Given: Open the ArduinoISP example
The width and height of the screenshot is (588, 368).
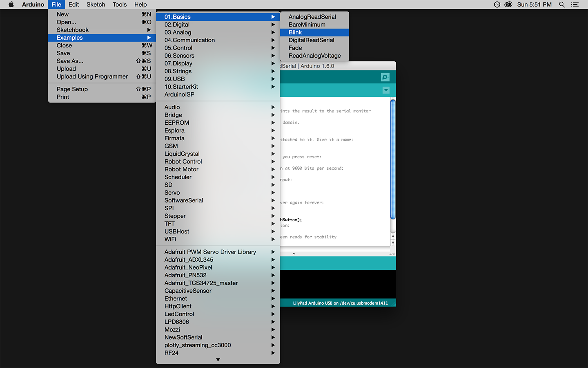Looking at the screenshot, I should coord(218,94).
